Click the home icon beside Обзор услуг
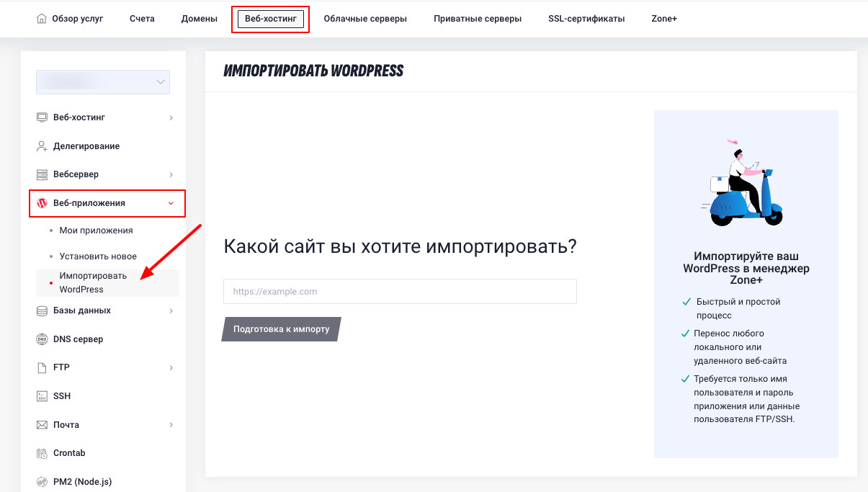868x492 pixels. click(41, 19)
